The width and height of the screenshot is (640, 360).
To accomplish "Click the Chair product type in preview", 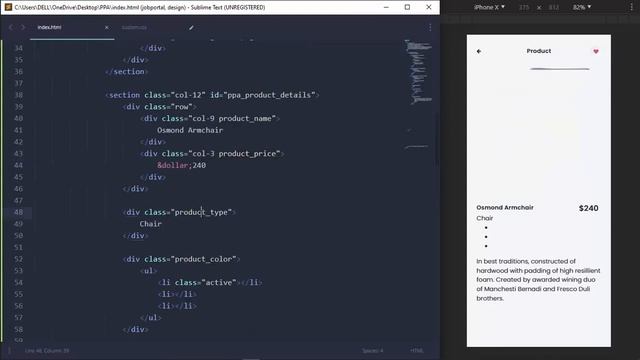I will pyautogui.click(x=484, y=218).
